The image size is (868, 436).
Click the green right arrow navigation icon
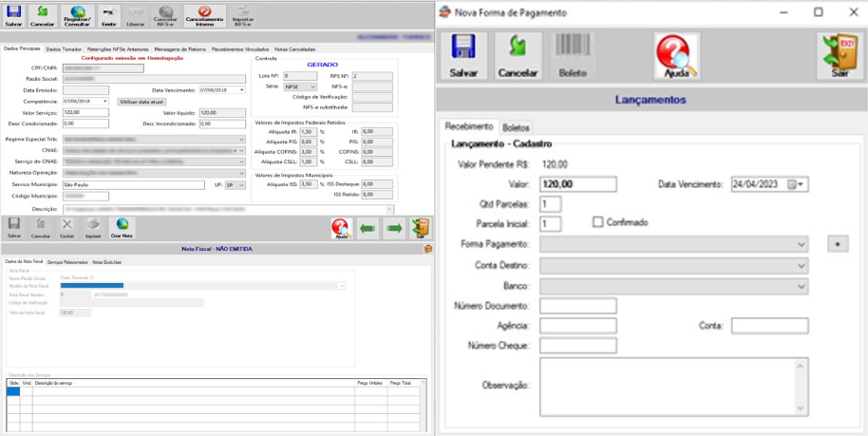(x=393, y=229)
